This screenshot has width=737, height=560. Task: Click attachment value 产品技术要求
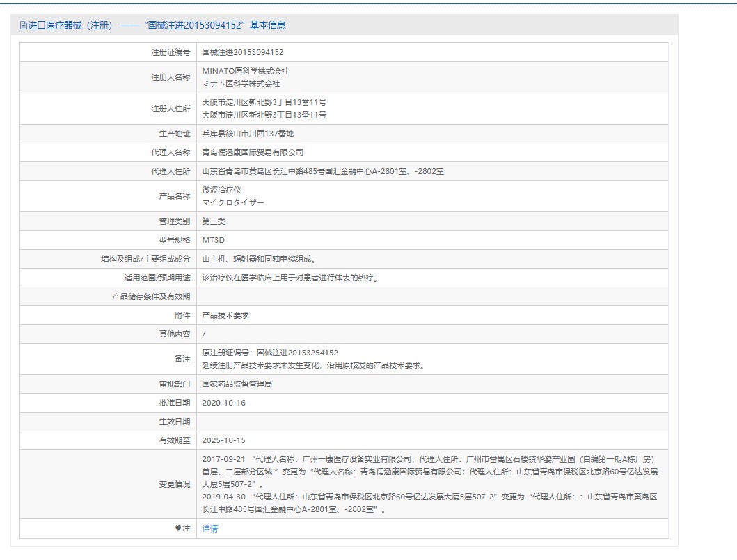pos(225,315)
